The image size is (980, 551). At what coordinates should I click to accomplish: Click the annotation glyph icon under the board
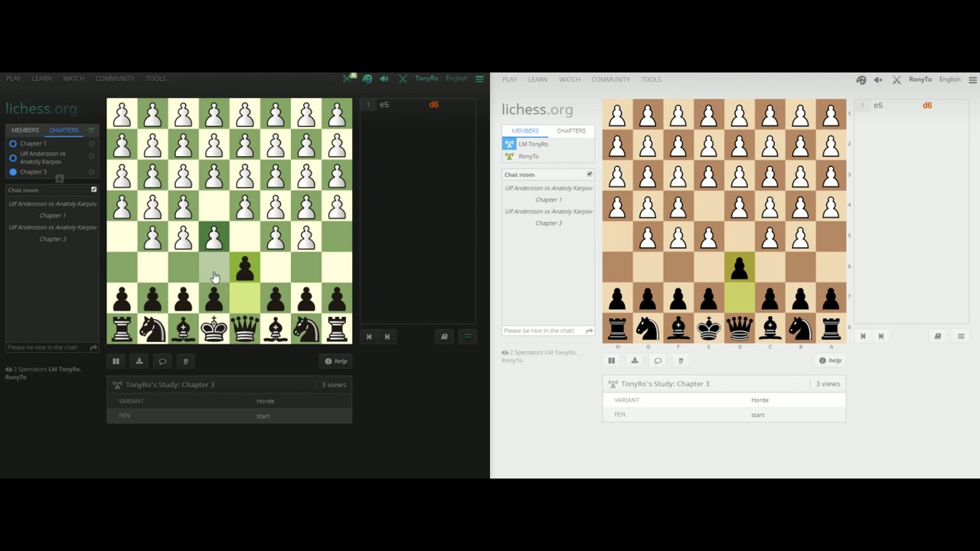click(185, 361)
